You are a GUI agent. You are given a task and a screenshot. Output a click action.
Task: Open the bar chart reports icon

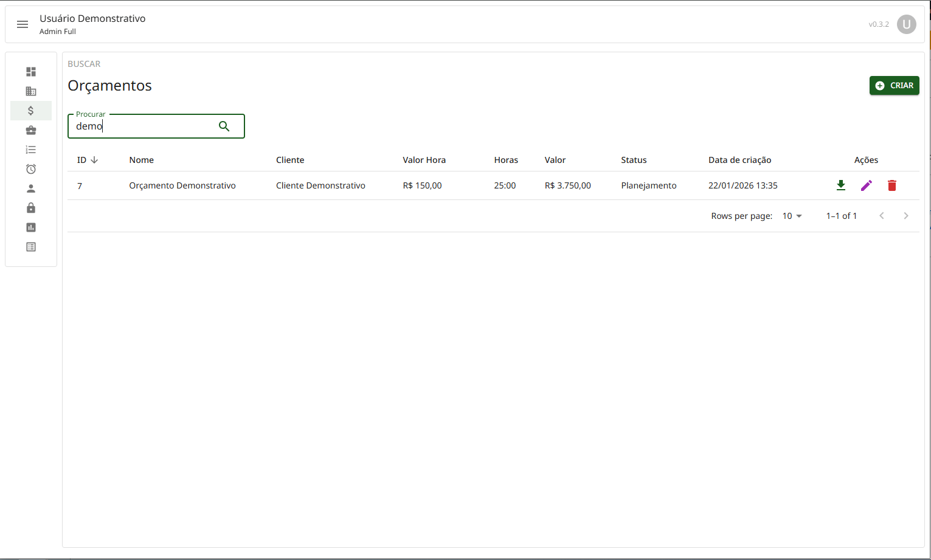click(x=31, y=227)
